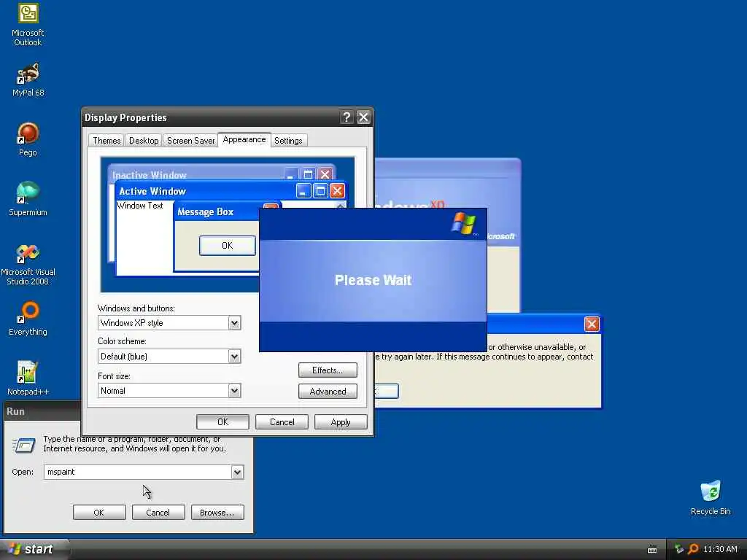Switch to the Screen Saver tab
The height and width of the screenshot is (560, 747).
[190, 141]
